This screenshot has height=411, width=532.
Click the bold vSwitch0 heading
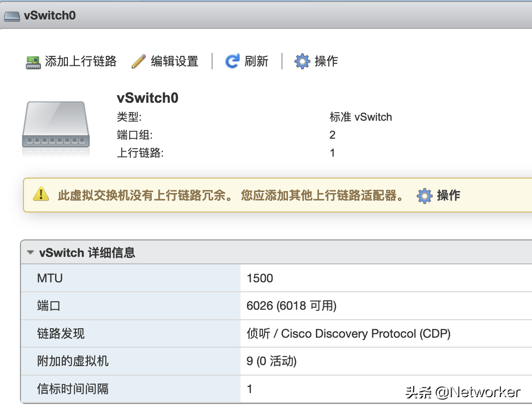click(x=148, y=98)
